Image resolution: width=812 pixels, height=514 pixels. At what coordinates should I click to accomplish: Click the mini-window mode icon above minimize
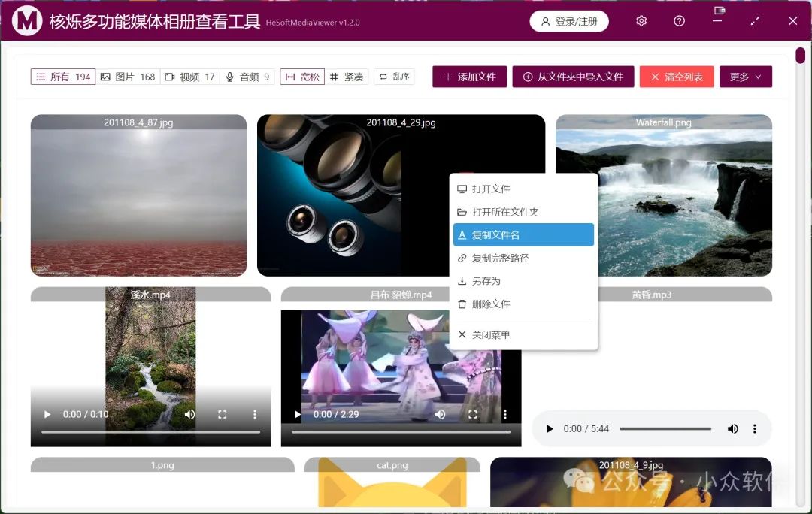coord(720,10)
